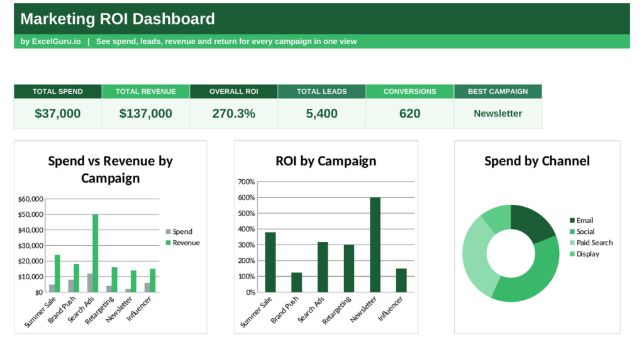Viewport: 644px width, 337px height.
Task: Select the Influencer ROI bar
Action: point(401,280)
